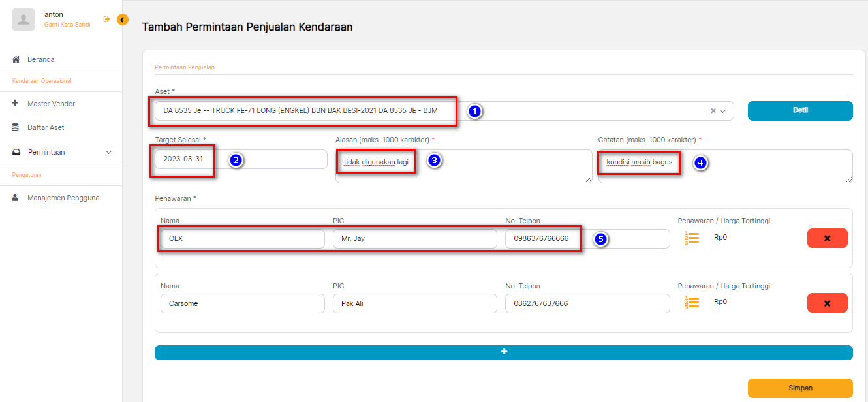The height and width of the screenshot is (402, 868).
Task: Open Daftar Aset in the sidebar
Action: pyautogui.click(x=46, y=127)
